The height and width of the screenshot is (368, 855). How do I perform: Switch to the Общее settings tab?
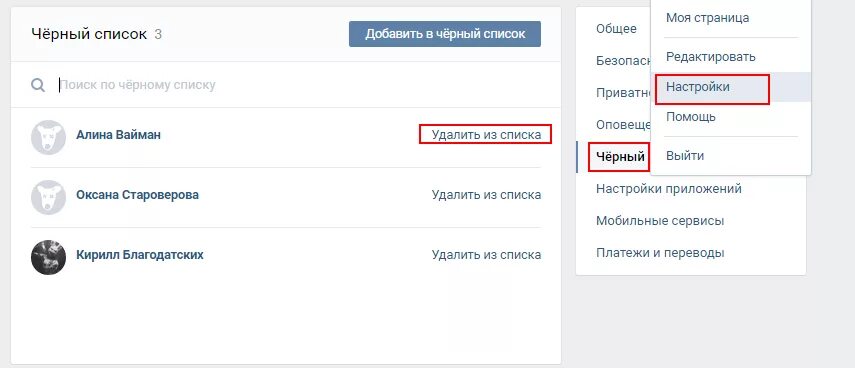tap(616, 28)
